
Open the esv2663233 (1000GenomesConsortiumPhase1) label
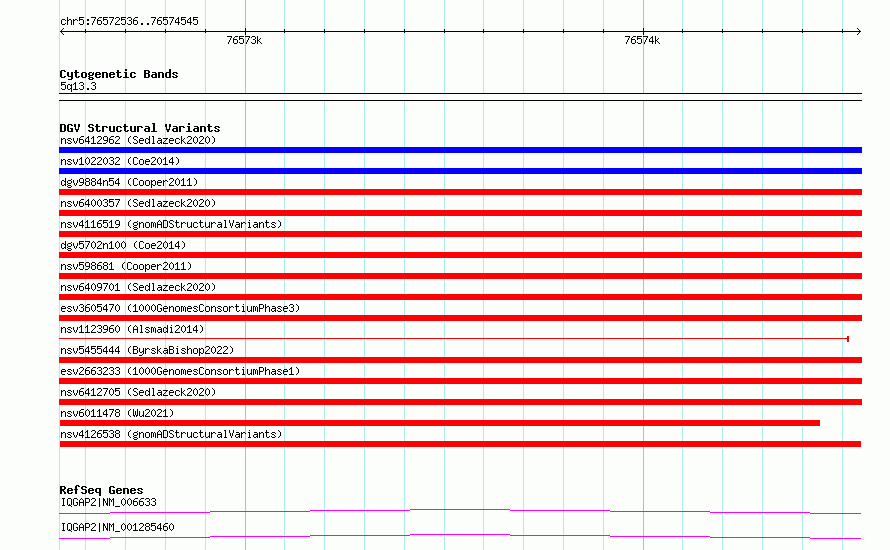point(180,371)
